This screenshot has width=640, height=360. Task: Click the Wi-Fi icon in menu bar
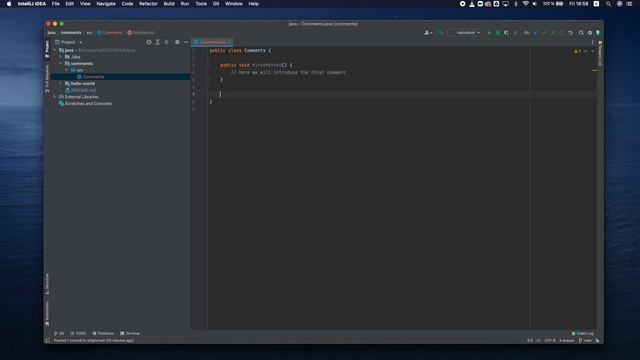525,4
